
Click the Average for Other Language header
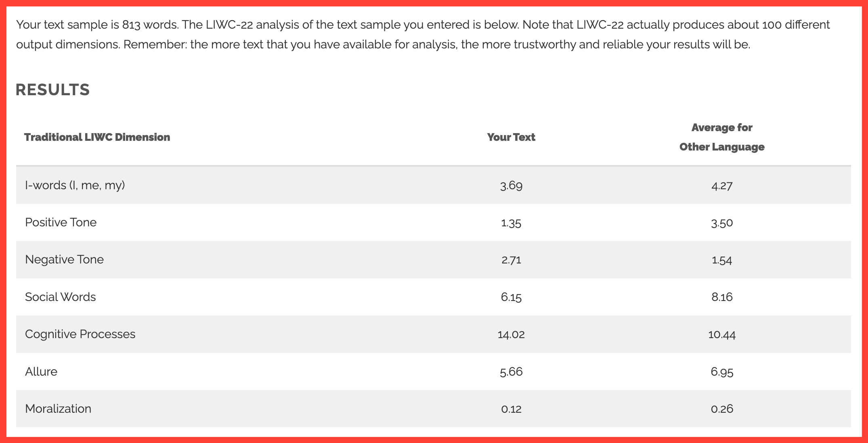[x=722, y=137]
